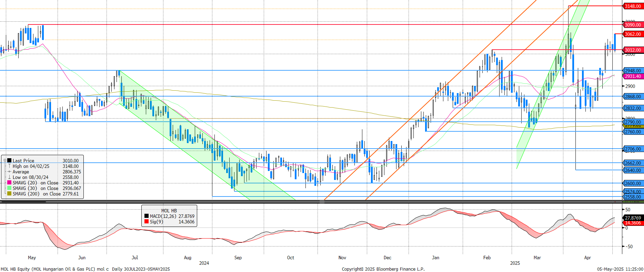Click the 2948.00 blue price label
This screenshot has width=644, height=272.
[x=633, y=71]
